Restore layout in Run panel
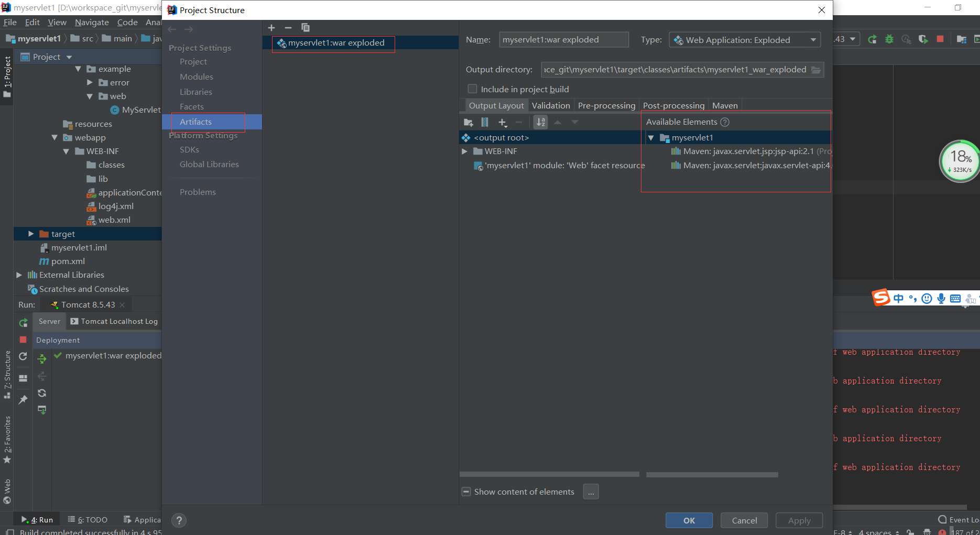980x535 pixels. coord(23,378)
